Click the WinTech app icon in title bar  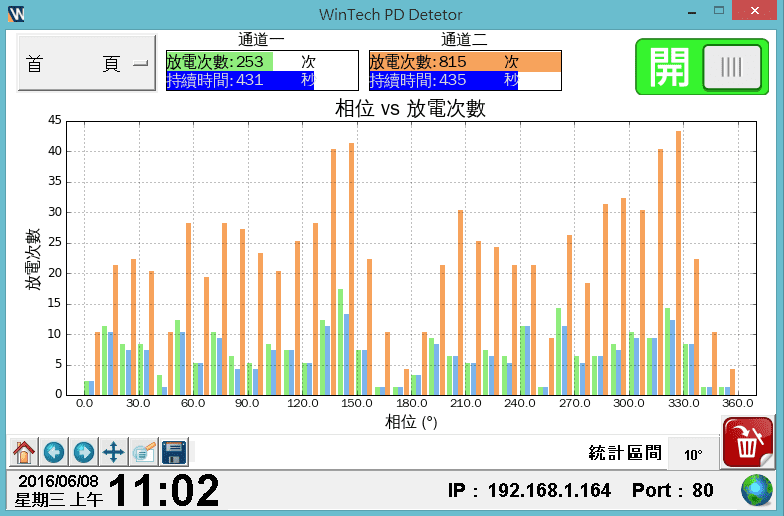click(x=15, y=14)
